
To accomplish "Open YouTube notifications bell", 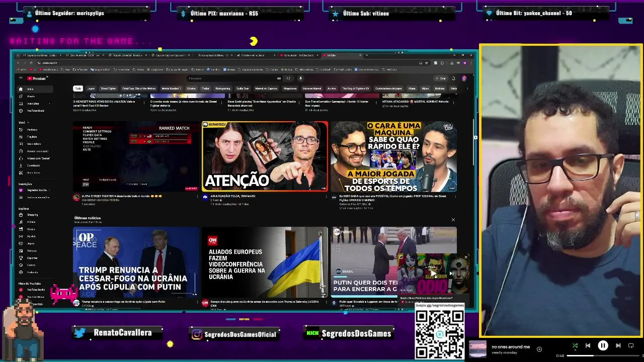I will (x=453, y=78).
